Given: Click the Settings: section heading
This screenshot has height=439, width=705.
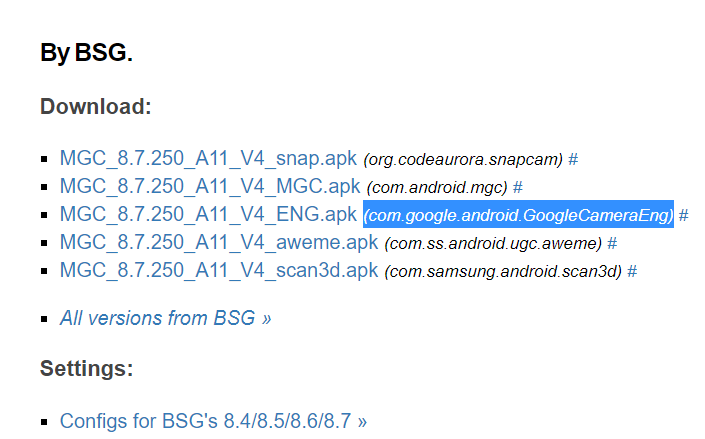Looking at the screenshot, I should pyautogui.click(x=86, y=368).
